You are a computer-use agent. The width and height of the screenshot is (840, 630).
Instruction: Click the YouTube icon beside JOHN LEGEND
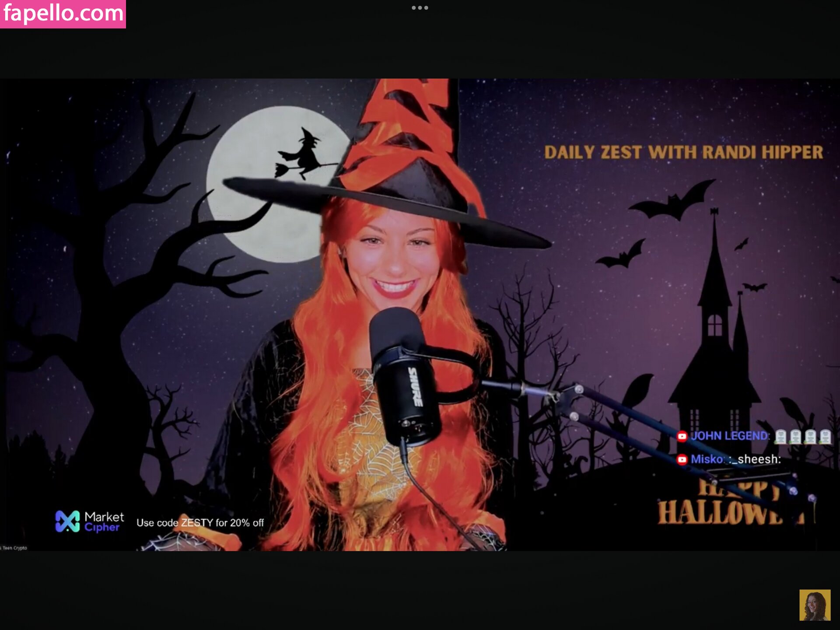(x=682, y=436)
